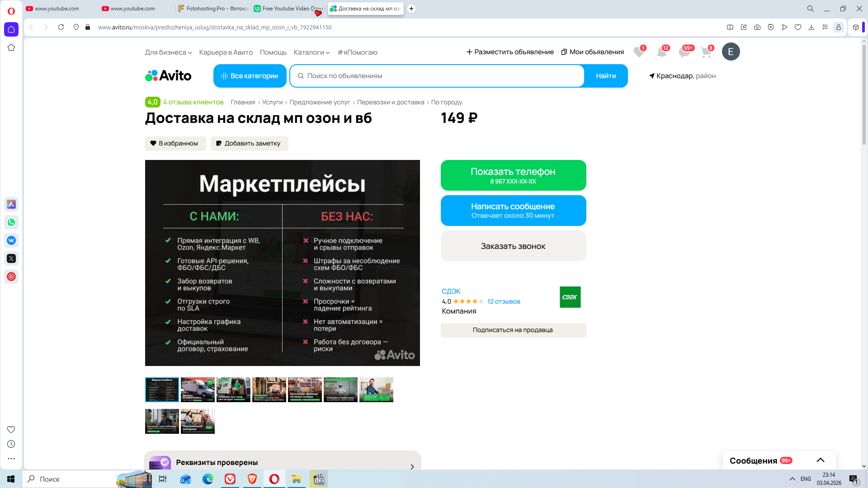Open the "Помощь" menu link
This screenshot has height=488, width=868.
(x=273, y=52)
